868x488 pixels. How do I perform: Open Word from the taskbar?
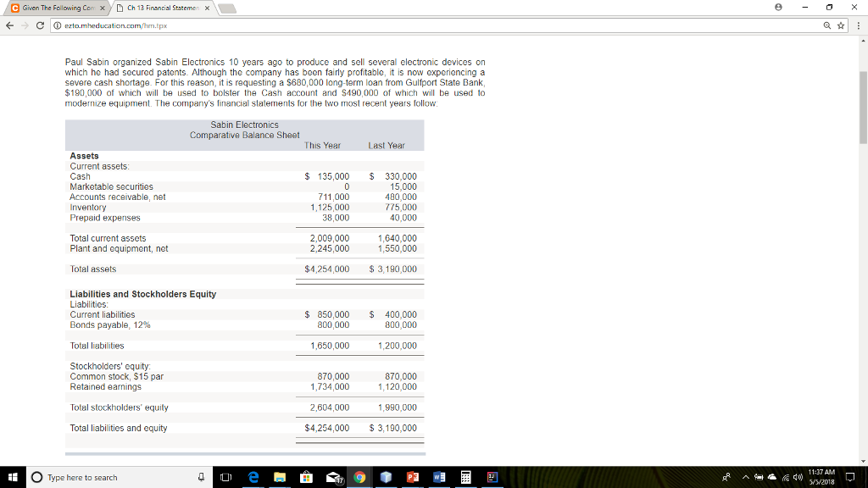[x=437, y=477]
